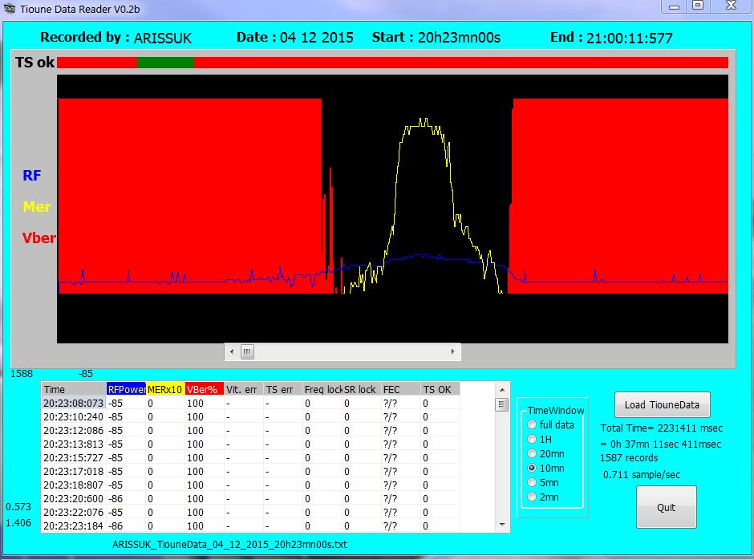Screen dimensions: 754x560
Task: Click the table scroll down arrow
Action: (501, 525)
